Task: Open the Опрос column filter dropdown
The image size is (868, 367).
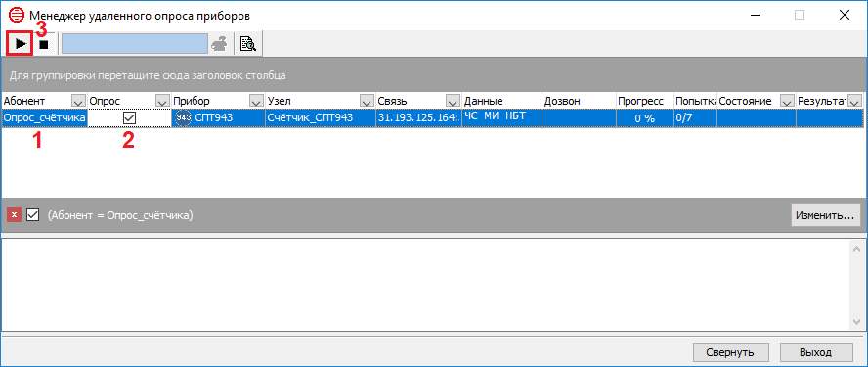Action: (162, 101)
